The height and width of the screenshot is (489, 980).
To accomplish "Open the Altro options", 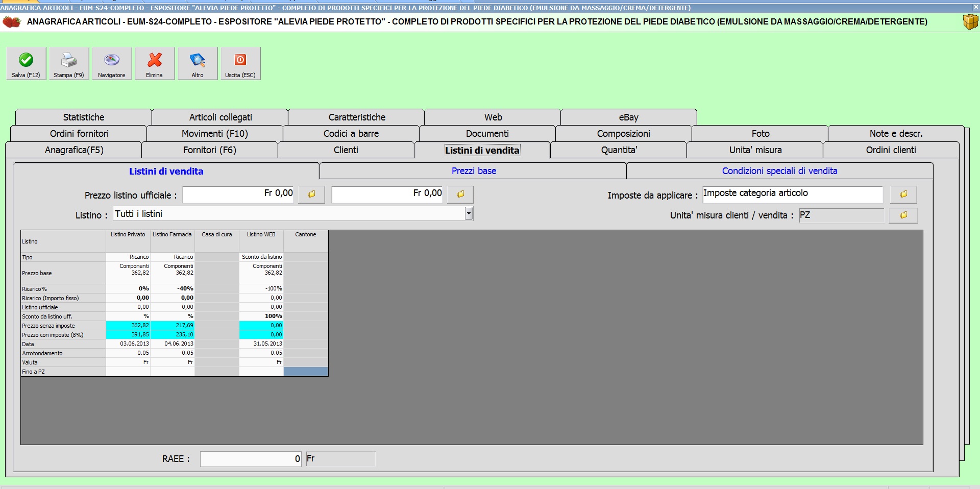I will [198, 64].
